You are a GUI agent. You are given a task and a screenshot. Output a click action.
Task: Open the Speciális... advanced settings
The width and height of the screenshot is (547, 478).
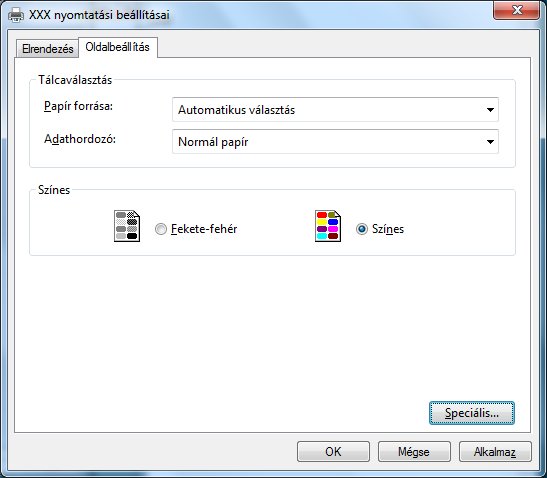click(472, 413)
